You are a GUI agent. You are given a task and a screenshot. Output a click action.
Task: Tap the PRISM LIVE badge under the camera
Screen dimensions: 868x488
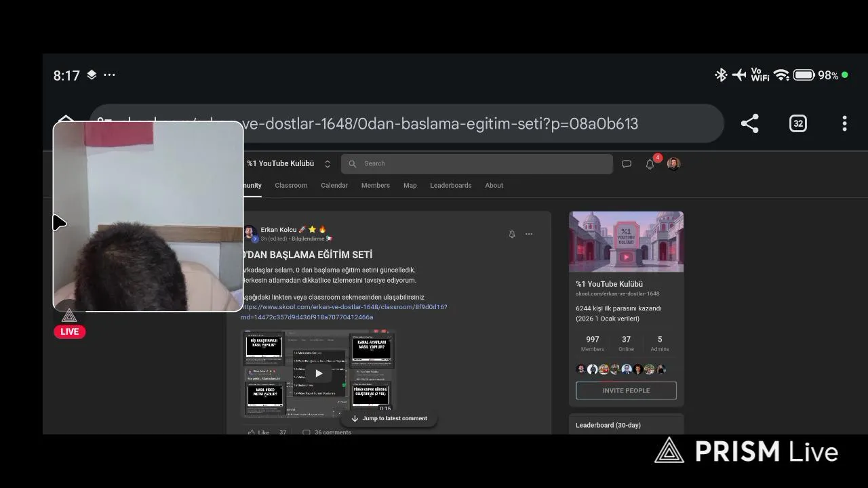70,331
